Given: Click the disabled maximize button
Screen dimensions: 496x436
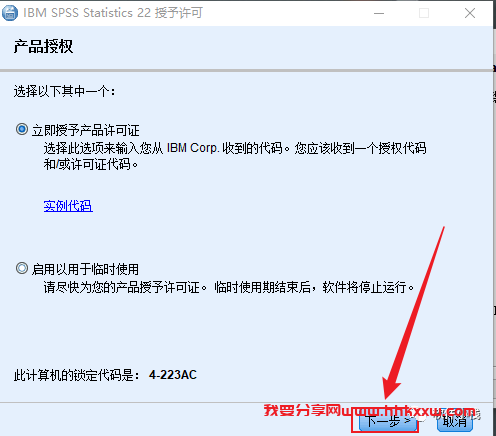Looking at the screenshot, I should pyautogui.click(x=424, y=13).
